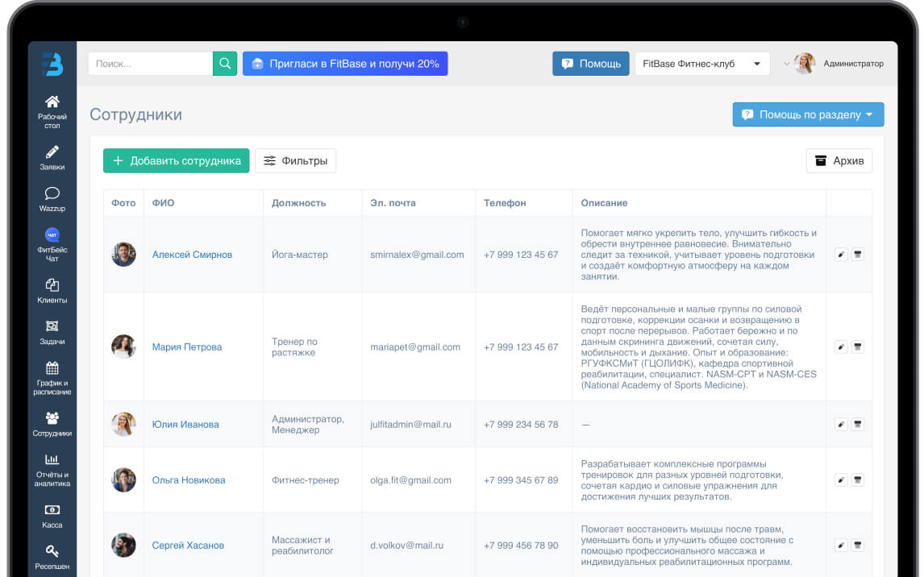The image size is (924, 577).
Task: Open ФитБейс Чат in the sidebar
Action: [x=52, y=245]
